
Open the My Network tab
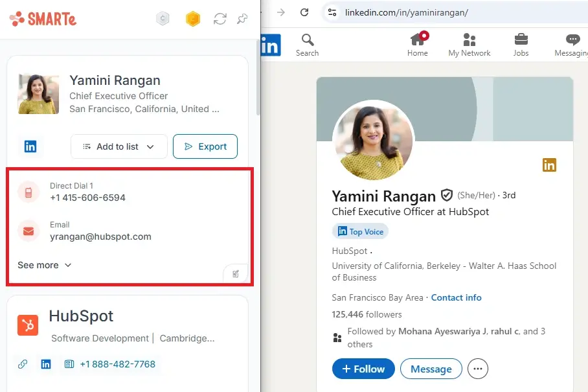(x=469, y=45)
